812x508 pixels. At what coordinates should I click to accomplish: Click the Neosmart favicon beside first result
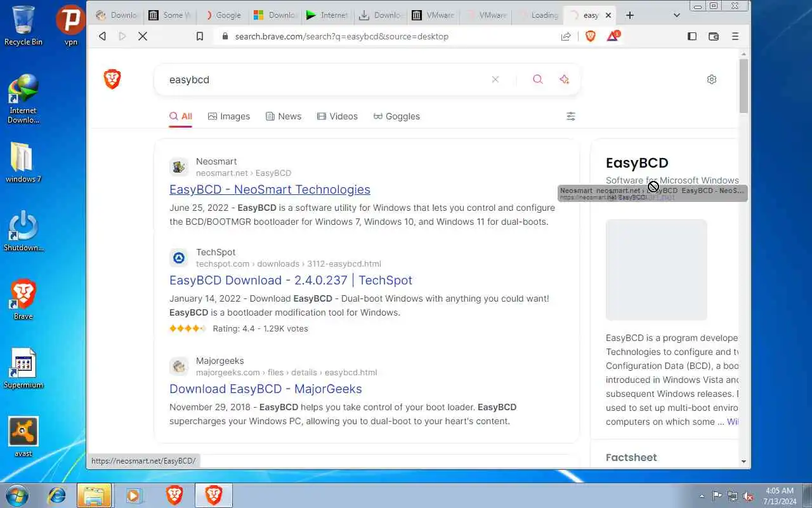179,167
